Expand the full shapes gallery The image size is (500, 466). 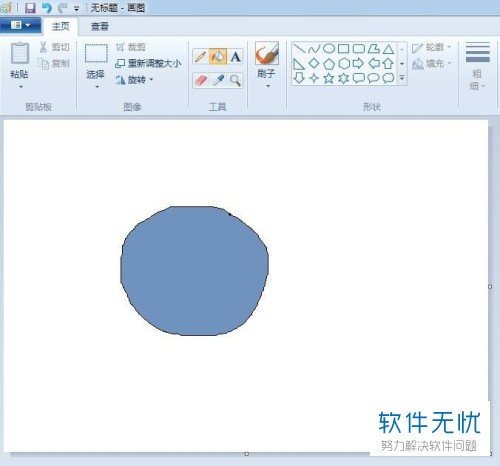click(402, 78)
